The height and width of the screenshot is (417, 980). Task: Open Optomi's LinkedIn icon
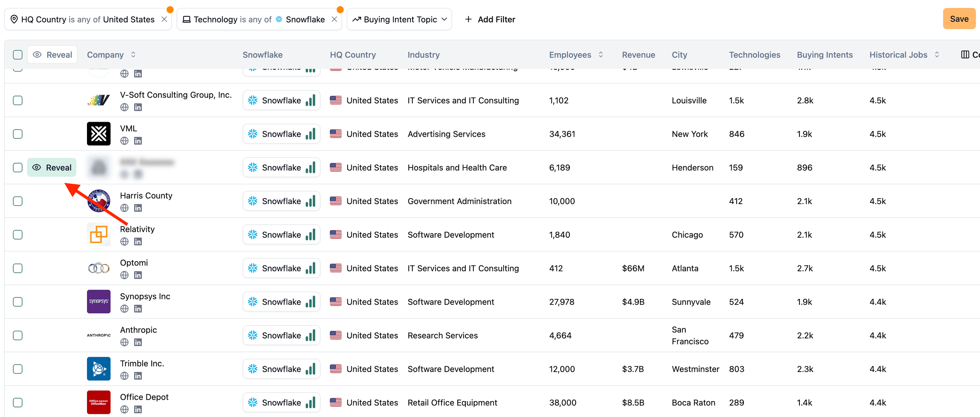138,275
